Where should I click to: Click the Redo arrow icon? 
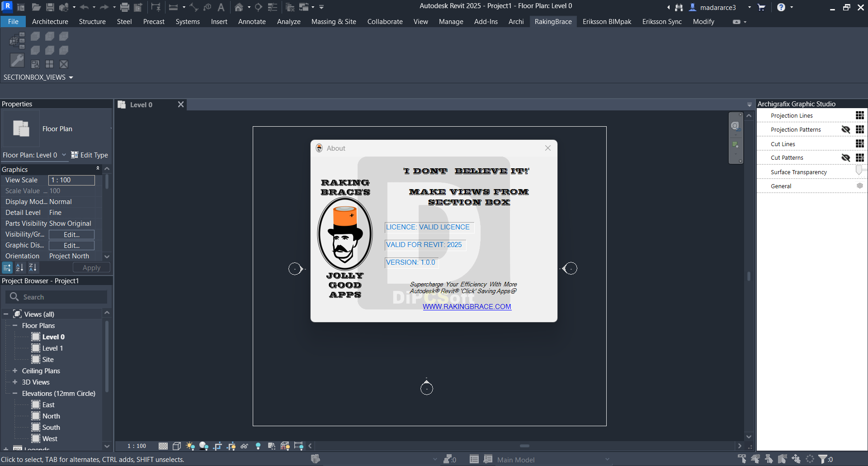pos(104,7)
